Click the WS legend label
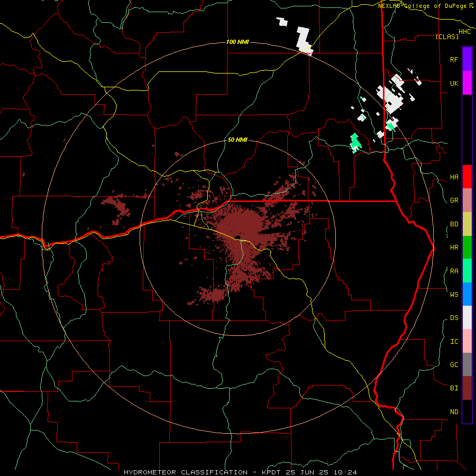476x476 pixels. [454, 294]
